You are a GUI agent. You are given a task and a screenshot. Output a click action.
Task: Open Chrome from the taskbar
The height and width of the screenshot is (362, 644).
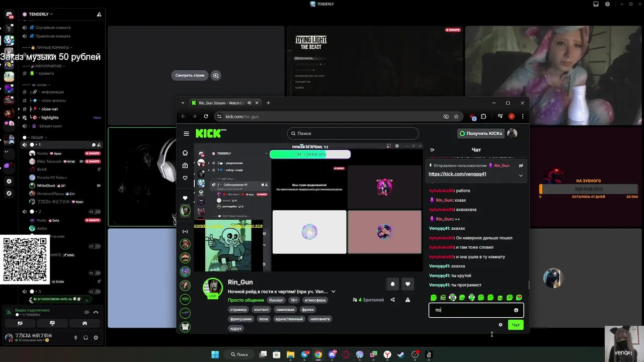(318, 354)
